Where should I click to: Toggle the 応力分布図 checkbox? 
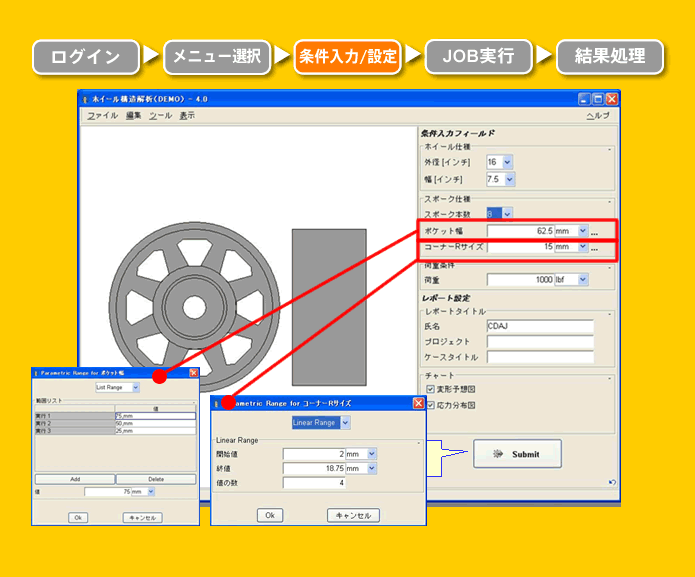point(430,405)
